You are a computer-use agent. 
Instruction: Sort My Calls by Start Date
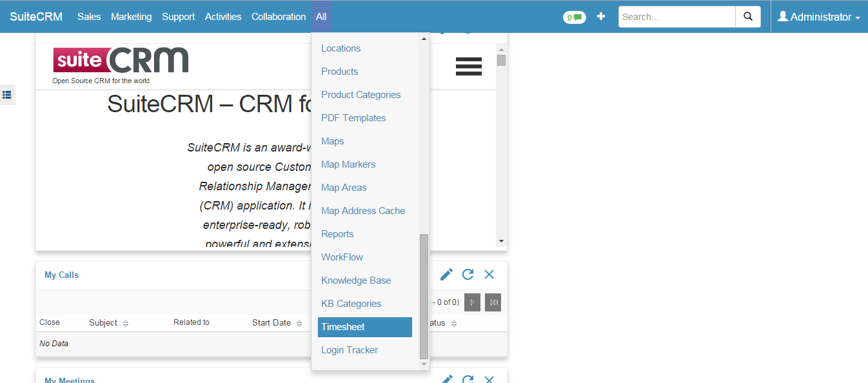coord(277,323)
